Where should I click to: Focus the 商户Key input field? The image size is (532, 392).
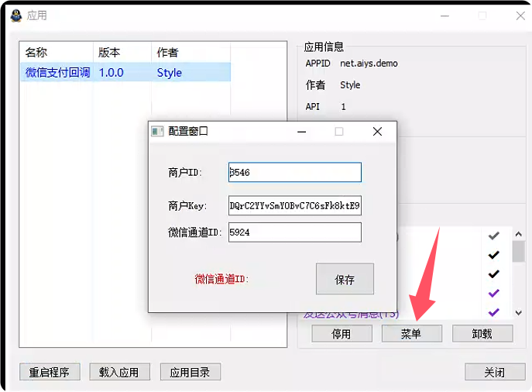(x=295, y=205)
